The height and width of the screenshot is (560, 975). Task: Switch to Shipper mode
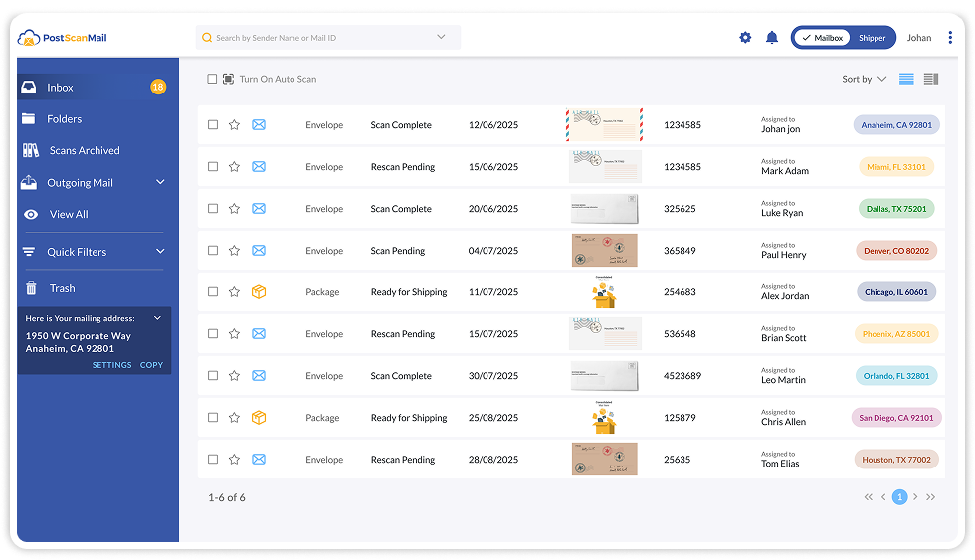tap(872, 38)
